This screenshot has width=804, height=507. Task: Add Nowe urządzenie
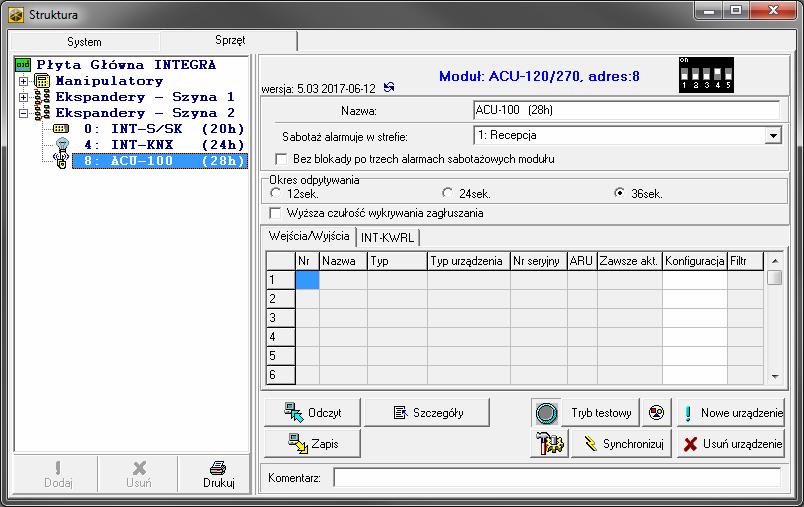731,413
